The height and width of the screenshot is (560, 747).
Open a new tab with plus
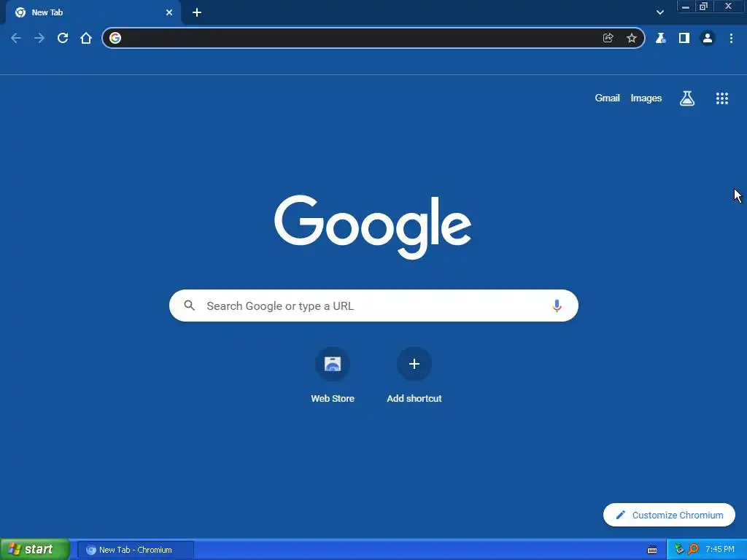click(x=197, y=13)
